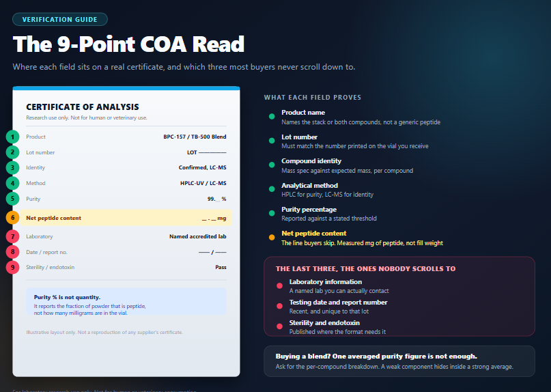551x392 pixels.
Task: Select the orange number 6 badge
Action: pos(13,218)
